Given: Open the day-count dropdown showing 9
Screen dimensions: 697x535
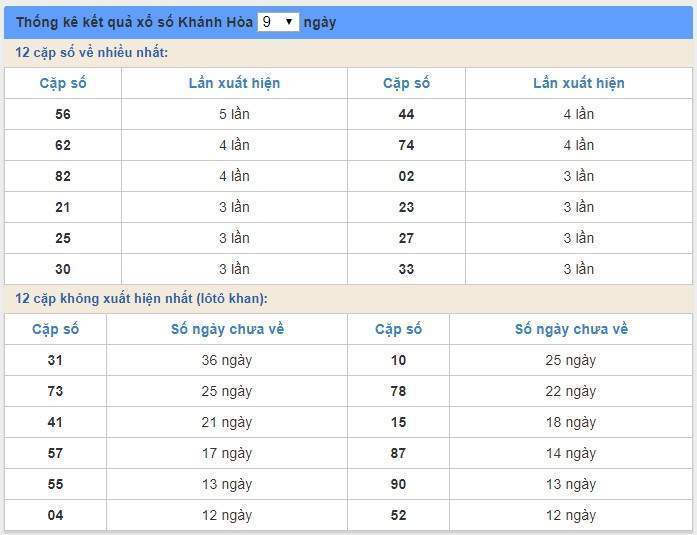Looking at the screenshot, I should point(278,22).
